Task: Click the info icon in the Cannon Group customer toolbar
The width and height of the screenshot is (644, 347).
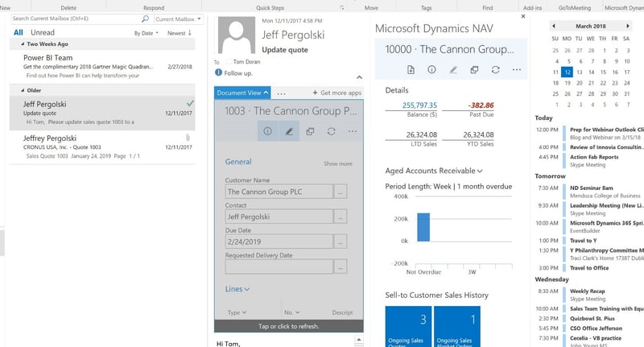Action: (x=431, y=70)
